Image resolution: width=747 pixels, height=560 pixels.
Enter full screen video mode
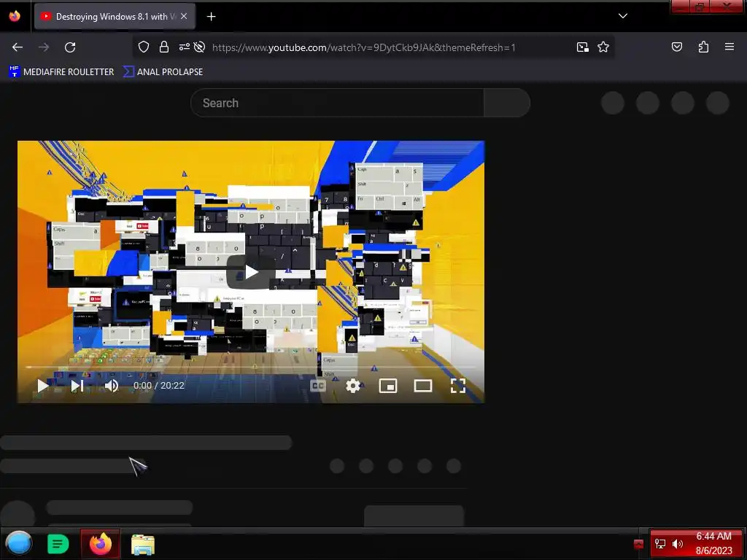pos(458,386)
